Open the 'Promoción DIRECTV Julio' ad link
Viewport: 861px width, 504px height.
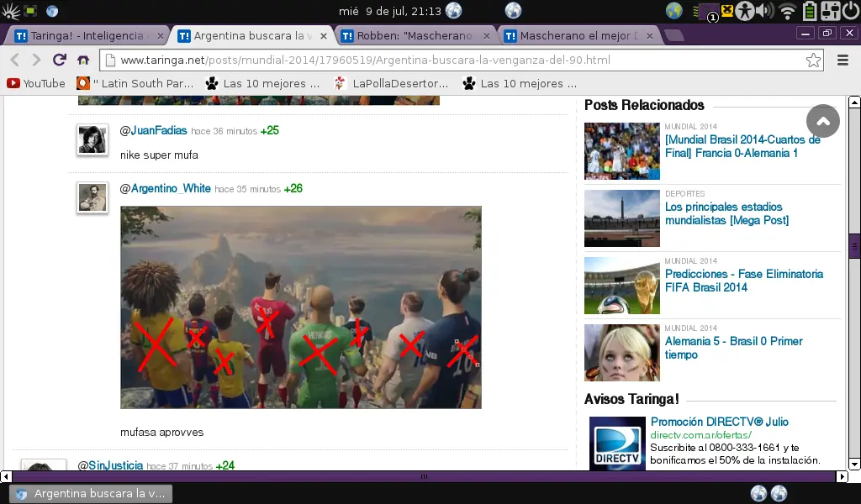coord(720,422)
